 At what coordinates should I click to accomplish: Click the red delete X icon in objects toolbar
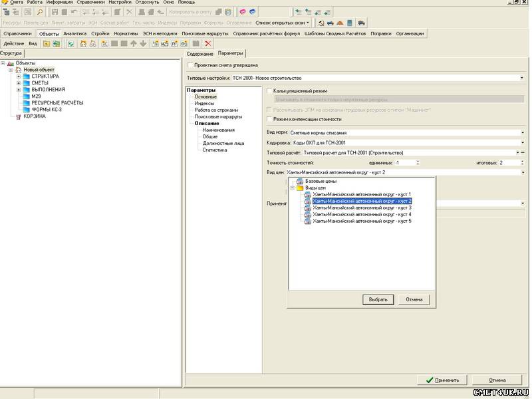click(208, 44)
